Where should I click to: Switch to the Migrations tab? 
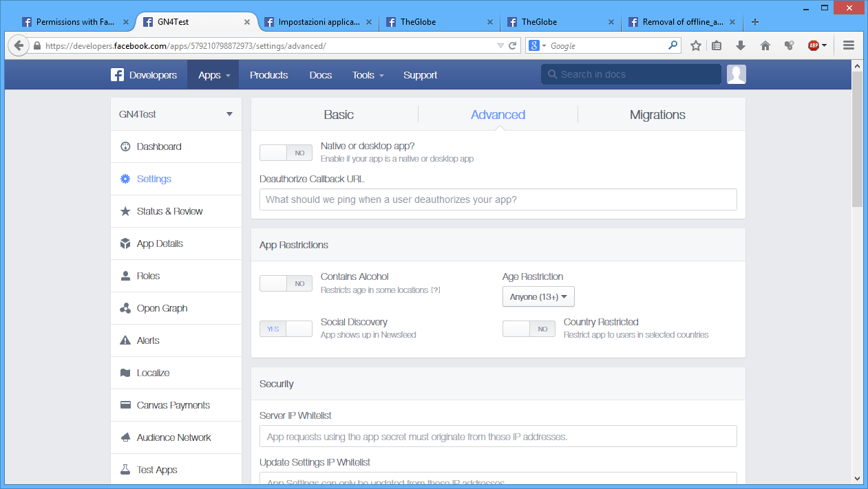click(x=657, y=115)
